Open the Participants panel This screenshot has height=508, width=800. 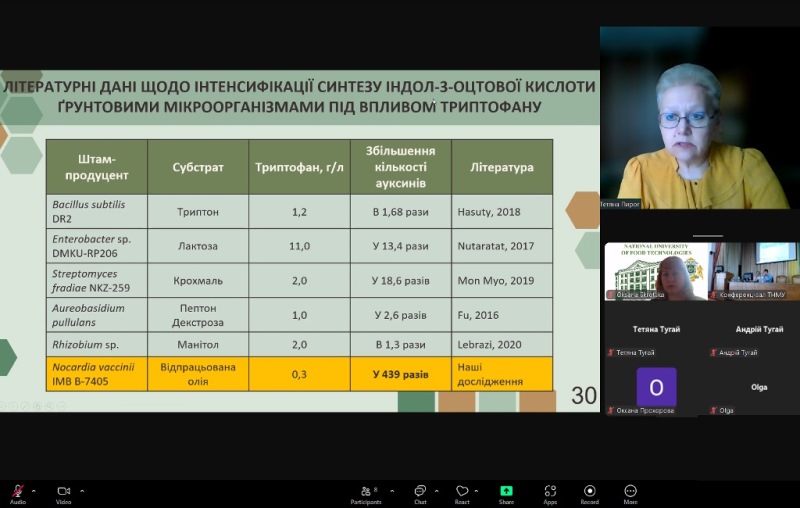pos(366,494)
